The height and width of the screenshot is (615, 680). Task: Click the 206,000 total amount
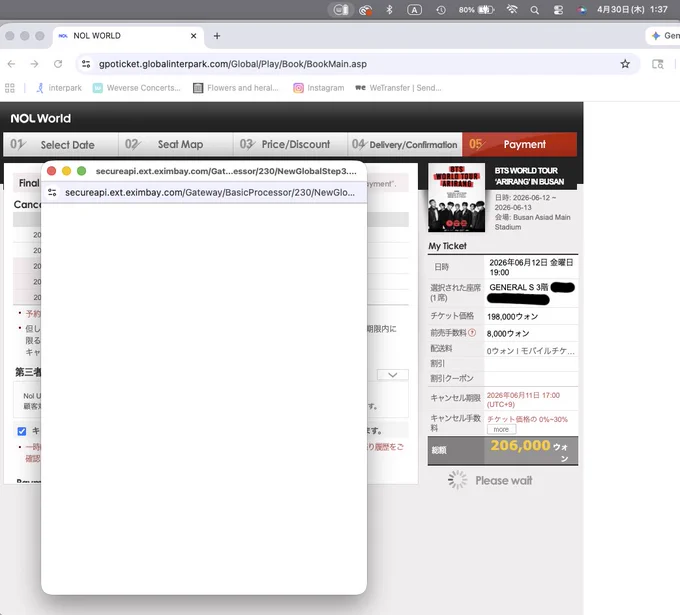tap(520, 445)
